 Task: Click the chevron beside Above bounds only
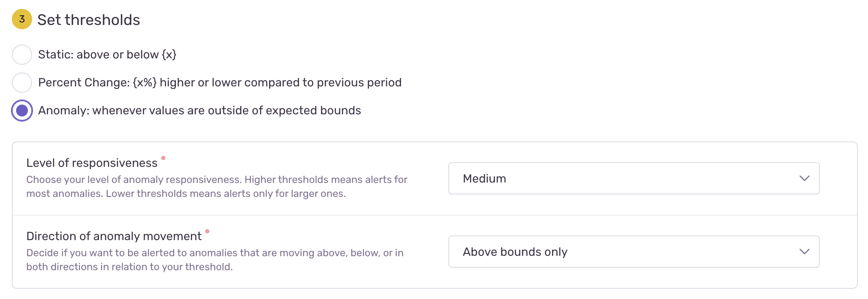[804, 252]
